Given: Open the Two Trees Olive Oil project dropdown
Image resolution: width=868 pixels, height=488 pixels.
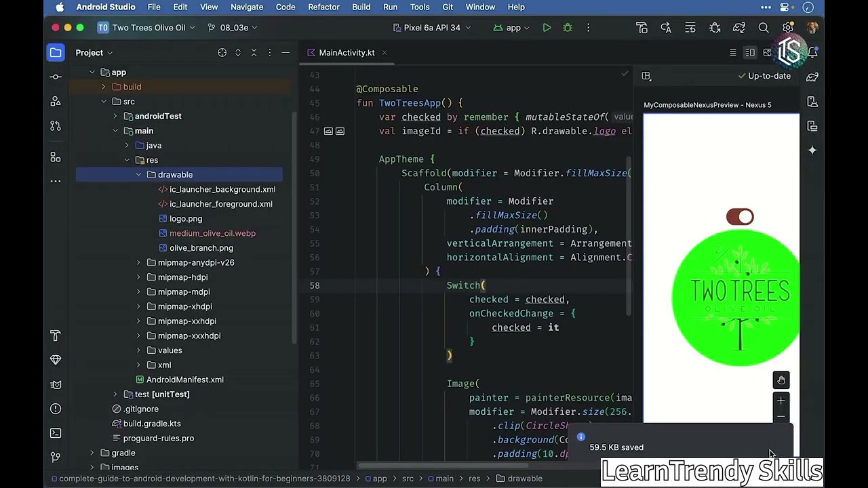Looking at the screenshot, I should [x=146, y=28].
